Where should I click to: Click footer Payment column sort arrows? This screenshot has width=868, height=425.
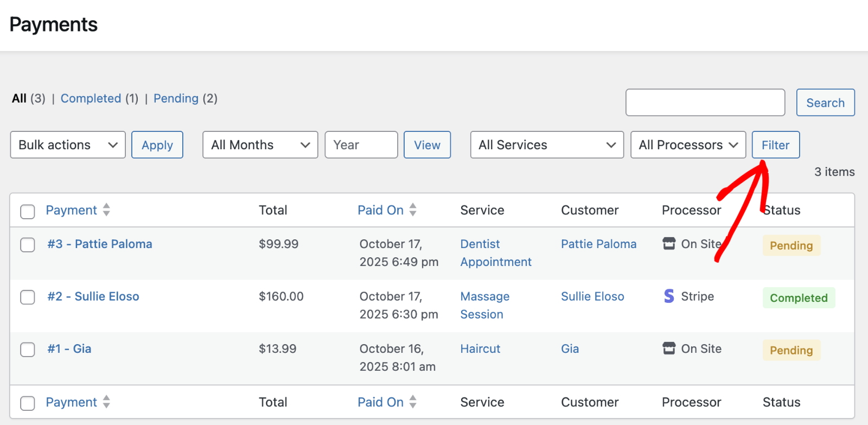coord(106,402)
